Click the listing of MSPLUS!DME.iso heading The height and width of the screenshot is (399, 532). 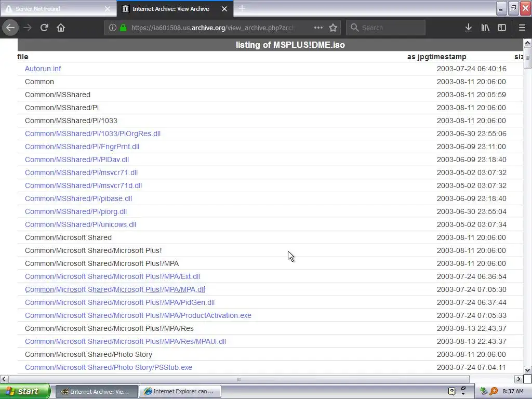click(x=290, y=45)
